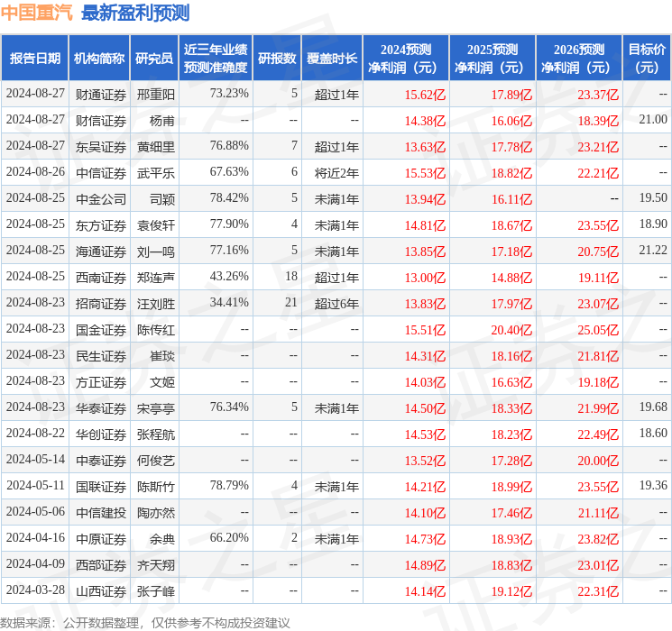
Task: Select the 西南证券 institution cell
Action: pos(101,278)
